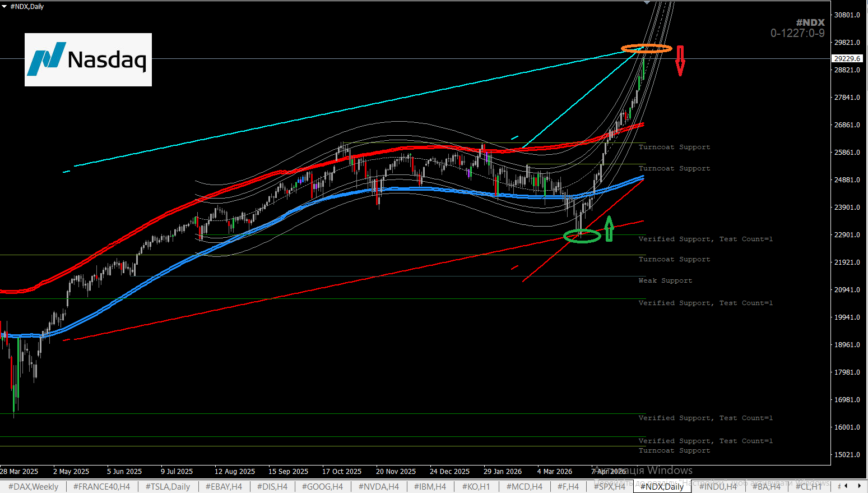Viewport: 868px width, 493px height.
Task: Click the '4 Mar 2026' date label
Action: coord(555,472)
